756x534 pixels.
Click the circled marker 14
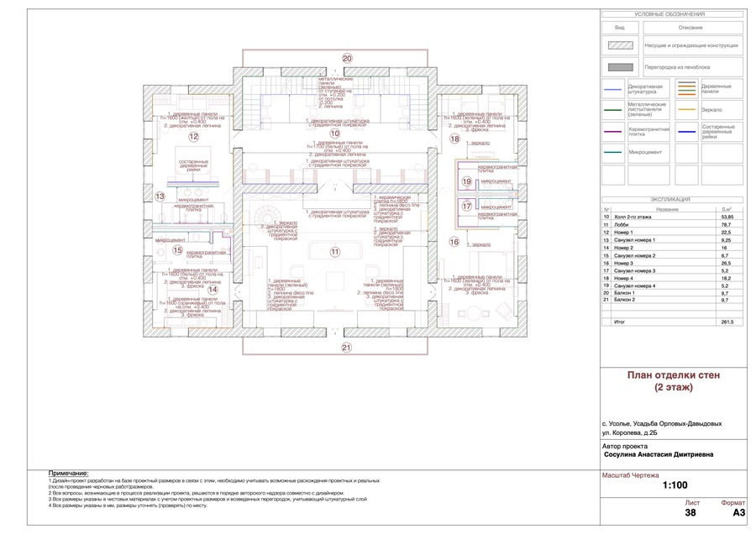213,290
